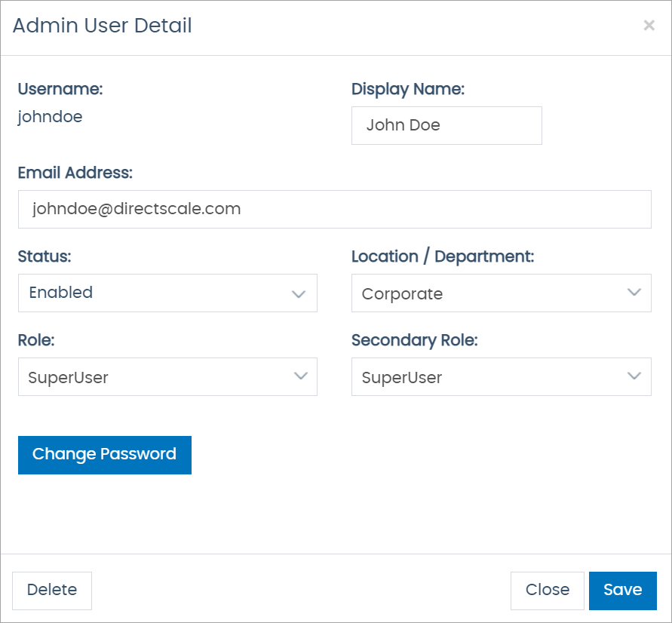The width and height of the screenshot is (672, 623).
Task: Click the Status dropdown chevron icon
Action: [299, 293]
